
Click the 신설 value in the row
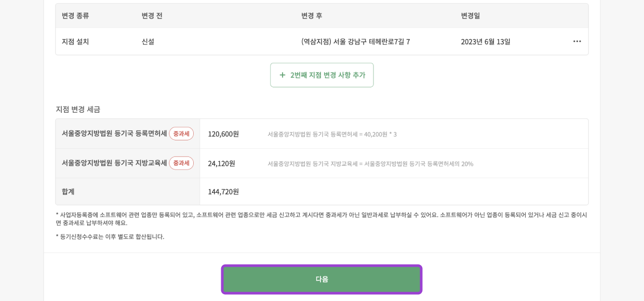148,42
